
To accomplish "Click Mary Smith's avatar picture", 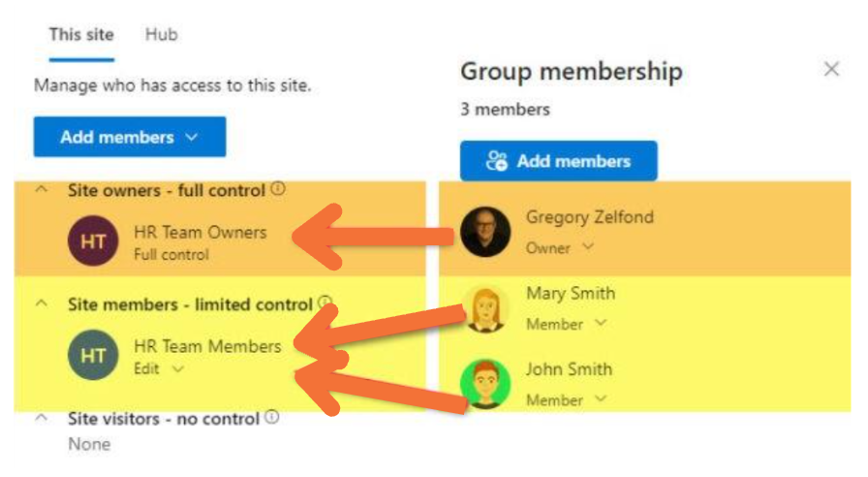I will click(485, 308).
